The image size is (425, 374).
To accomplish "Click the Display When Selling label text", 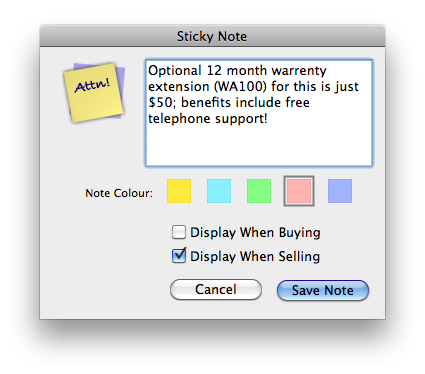I will tap(255, 257).
